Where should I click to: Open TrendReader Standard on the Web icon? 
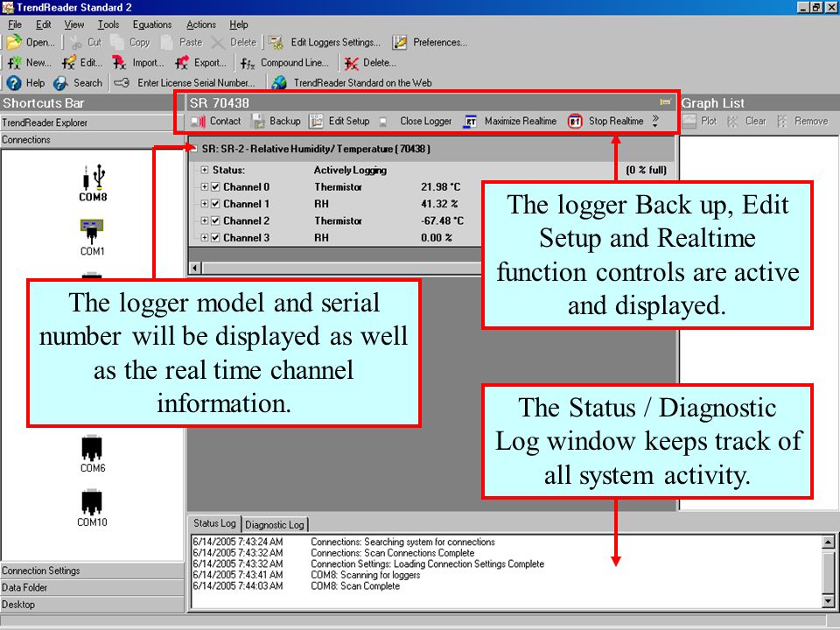coord(279,83)
